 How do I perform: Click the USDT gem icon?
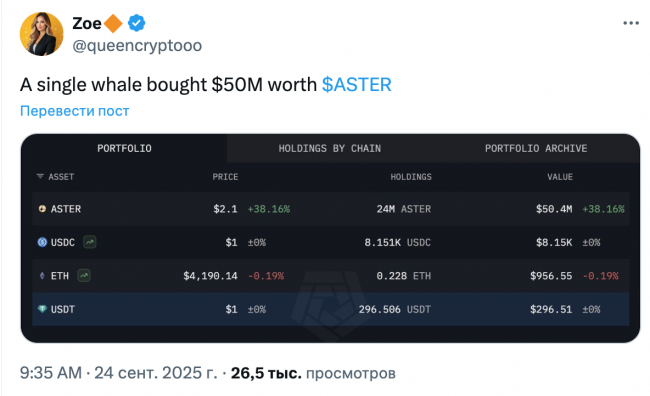click(x=42, y=309)
